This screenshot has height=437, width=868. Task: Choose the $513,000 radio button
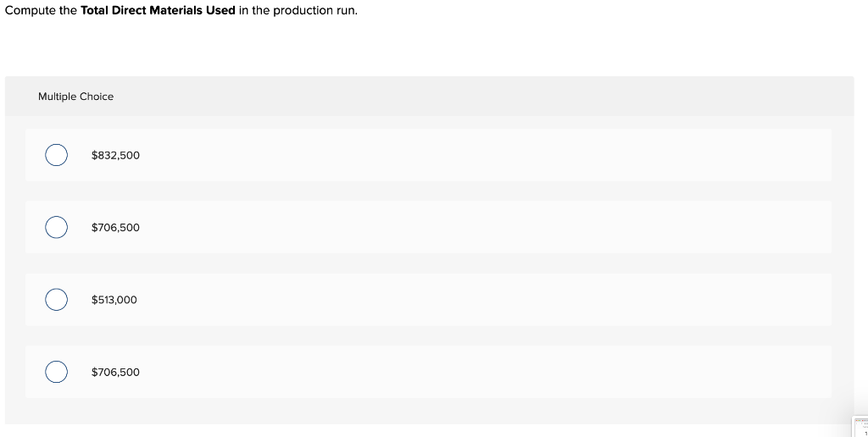(x=56, y=300)
